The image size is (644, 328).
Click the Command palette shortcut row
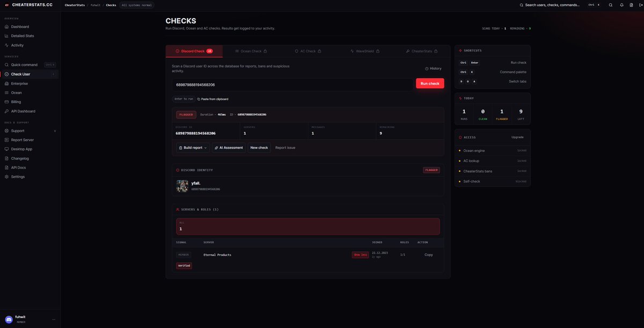coord(493,72)
